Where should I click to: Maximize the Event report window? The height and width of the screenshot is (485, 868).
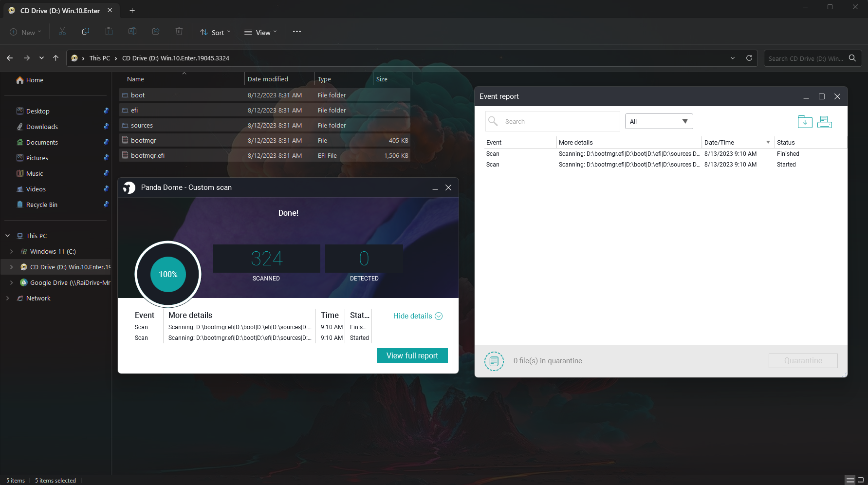(822, 96)
